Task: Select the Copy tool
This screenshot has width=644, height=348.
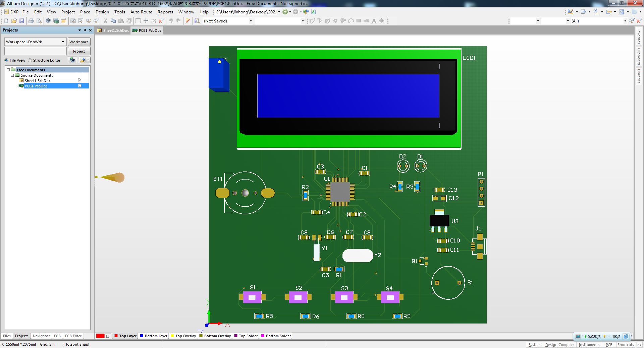Action: [113, 21]
